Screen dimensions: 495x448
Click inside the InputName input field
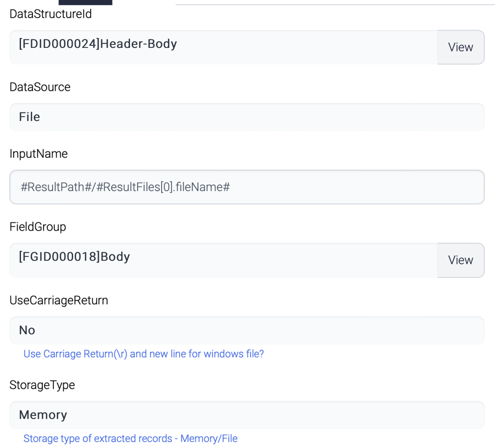coord(246,187)
